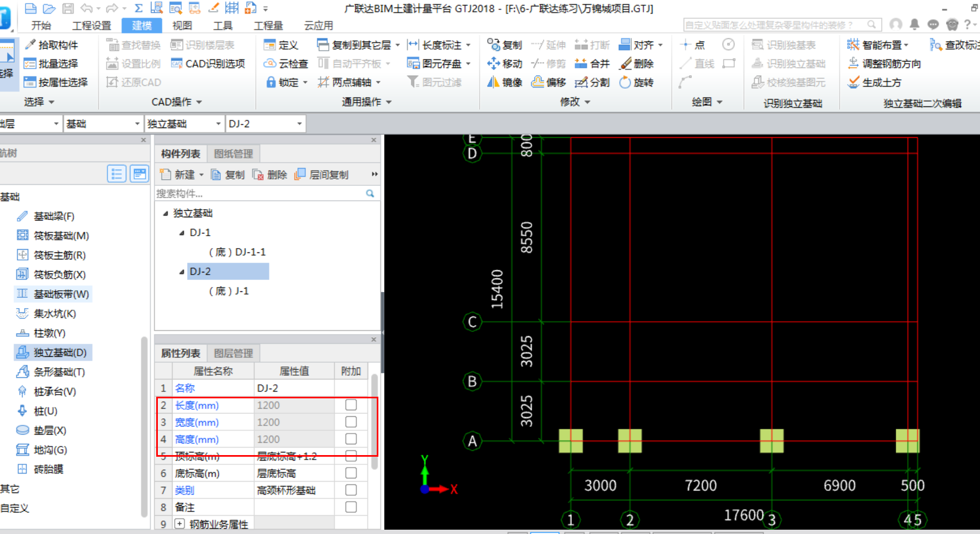The height and width of the screenshot is (534, 980).
Task: Switch navigation tree to list view icon
Action: coord(116,173)
